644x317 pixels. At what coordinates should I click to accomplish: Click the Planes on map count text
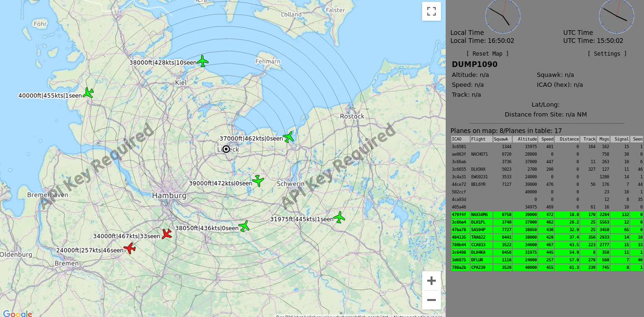tap(506, 130)
